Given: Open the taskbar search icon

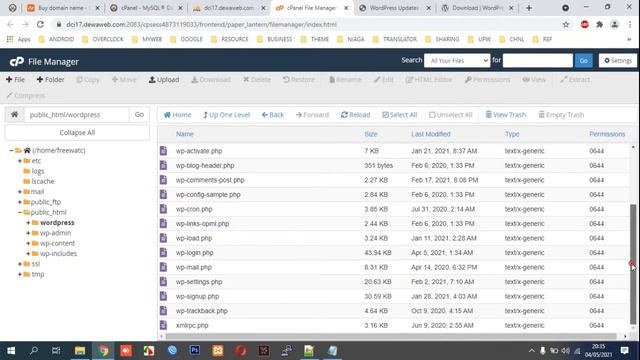Looking at the screenshot, I should coord(34,351).
